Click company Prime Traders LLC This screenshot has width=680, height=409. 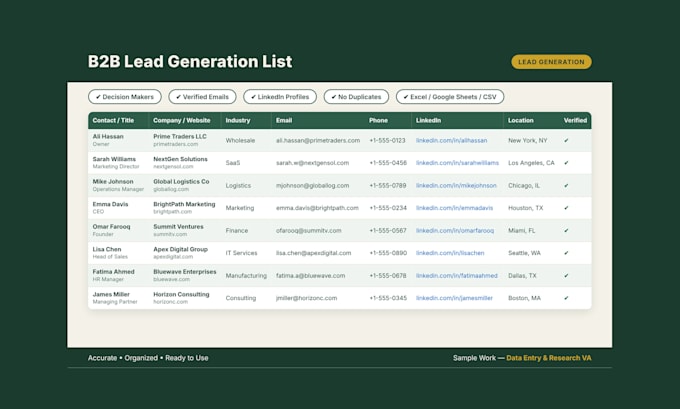tap(180, 136)
